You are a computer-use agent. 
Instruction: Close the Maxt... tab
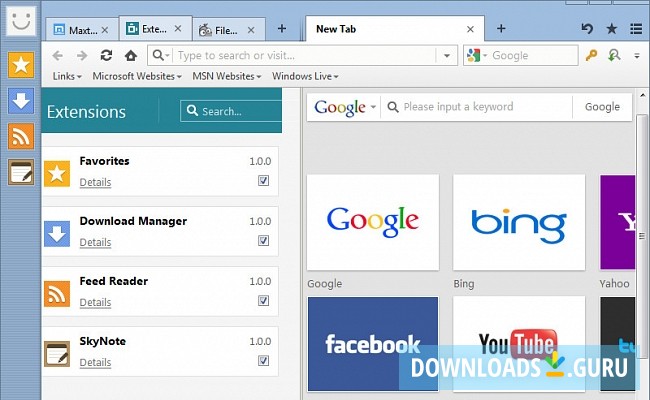[x=105, y=30]
